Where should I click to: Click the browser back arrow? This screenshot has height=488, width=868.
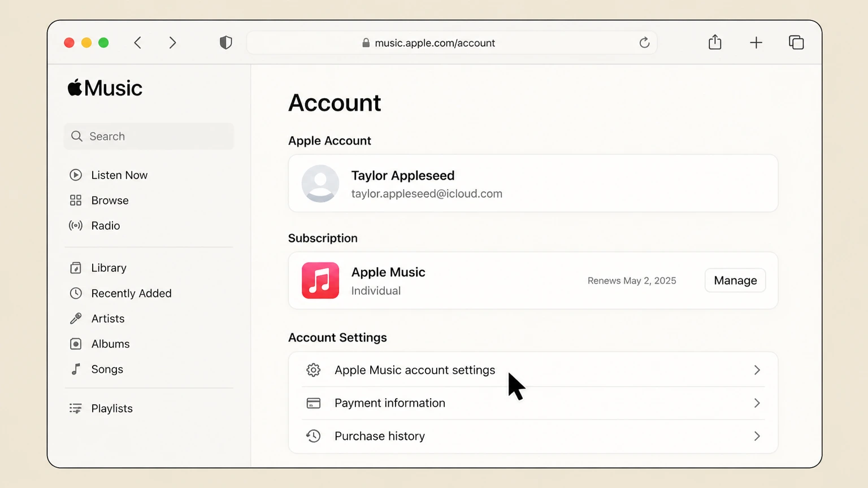[138, 43]
